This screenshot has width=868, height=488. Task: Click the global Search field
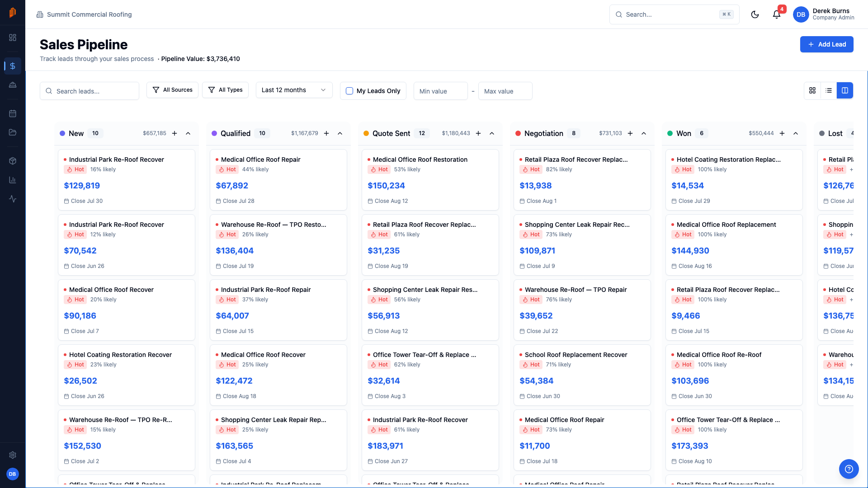(674, 14)
